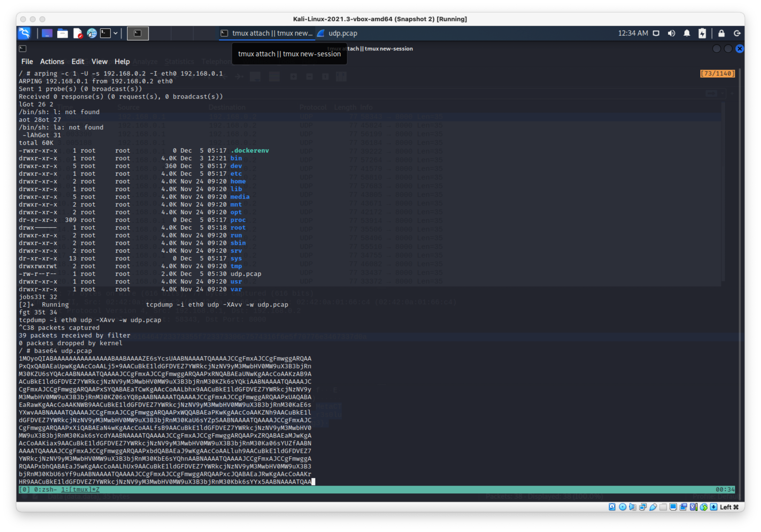Expand the terminal launcher dropdown arrow

pyautogui.click(x=115, y=33)
